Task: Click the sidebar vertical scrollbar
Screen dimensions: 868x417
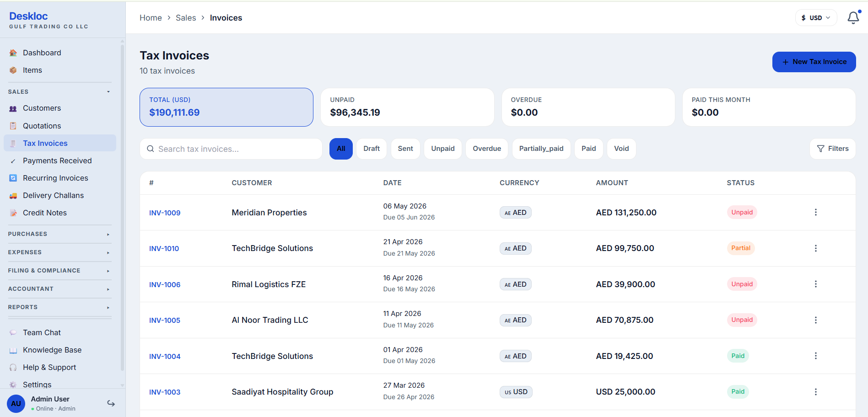Action: [122, 207]
